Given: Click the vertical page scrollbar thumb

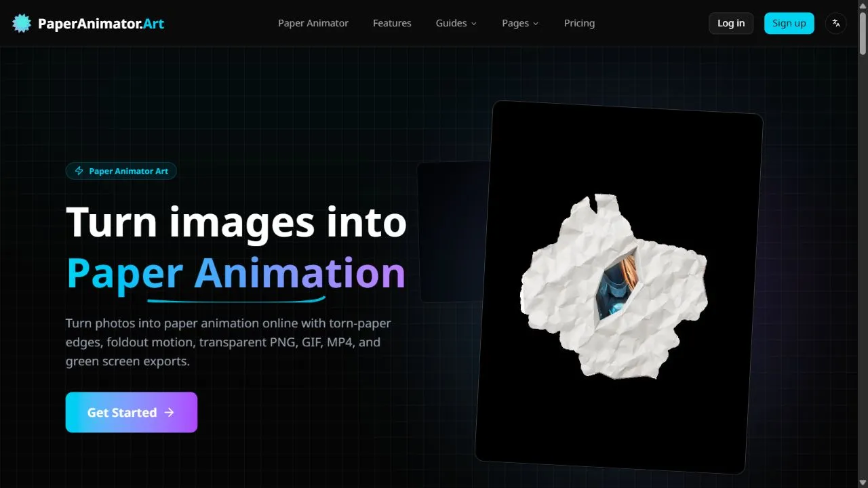Looking at the screenshot, I should coord(863,33).
